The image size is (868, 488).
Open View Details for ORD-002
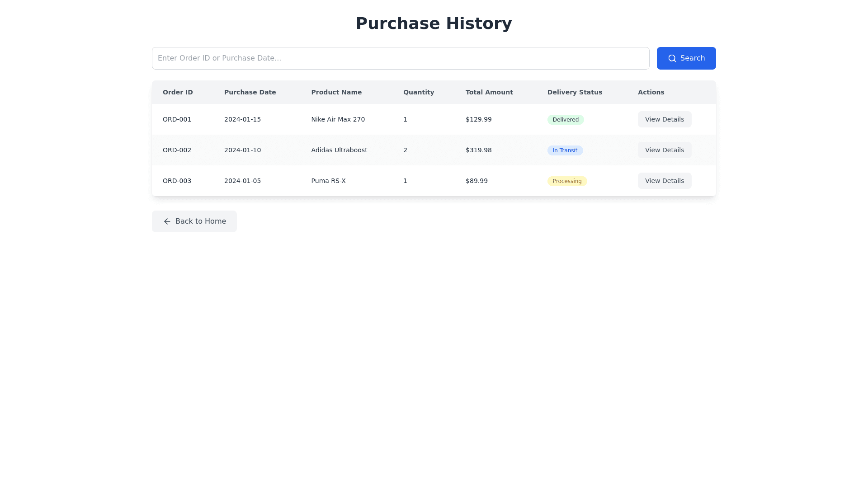[x=664, y=150]
